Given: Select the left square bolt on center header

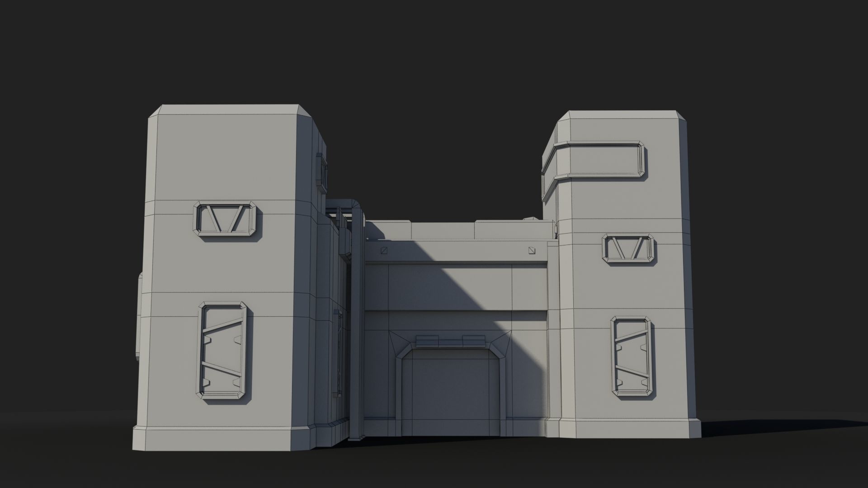Looking at the screenshot, I should [x=384, y=250].
